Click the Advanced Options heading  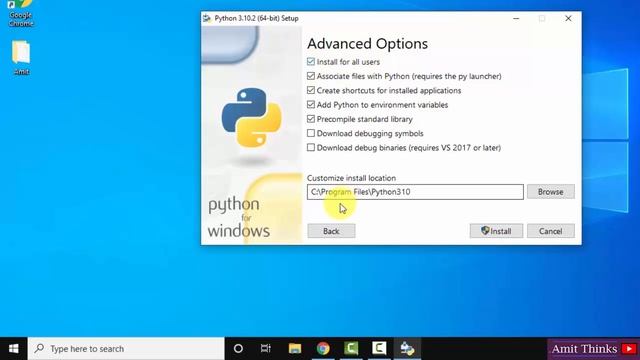367,44
